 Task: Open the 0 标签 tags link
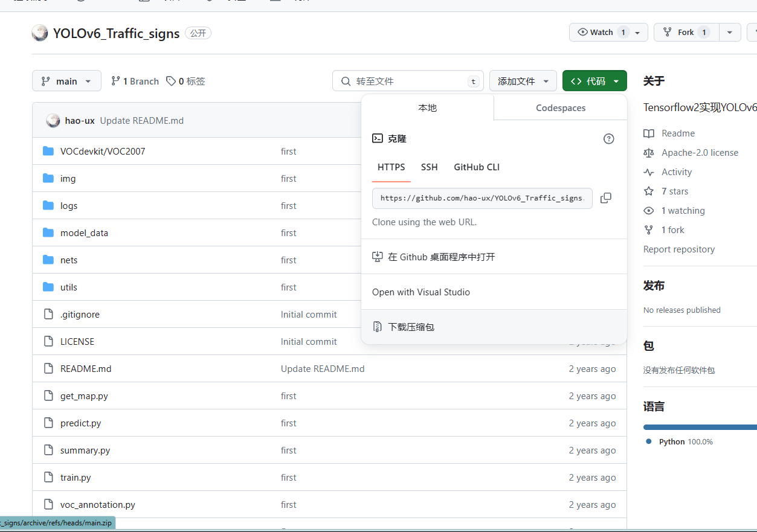[186, 81]
